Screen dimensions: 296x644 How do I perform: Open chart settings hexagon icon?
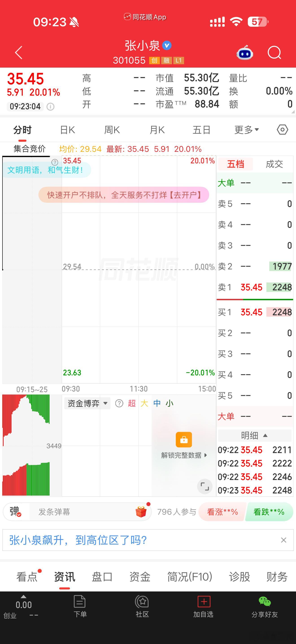click(x=282, y=130)
